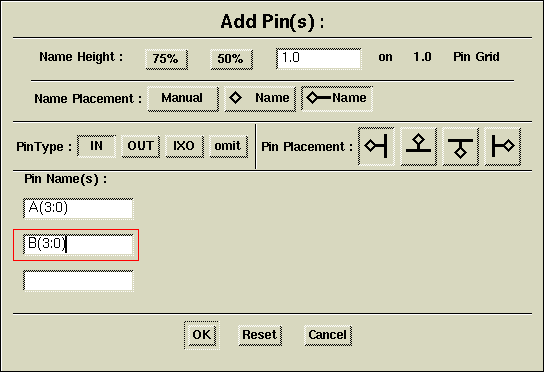Click the 'Pin Placement :' label
This screenshot has height=373, width=545.
click(307, 147)
